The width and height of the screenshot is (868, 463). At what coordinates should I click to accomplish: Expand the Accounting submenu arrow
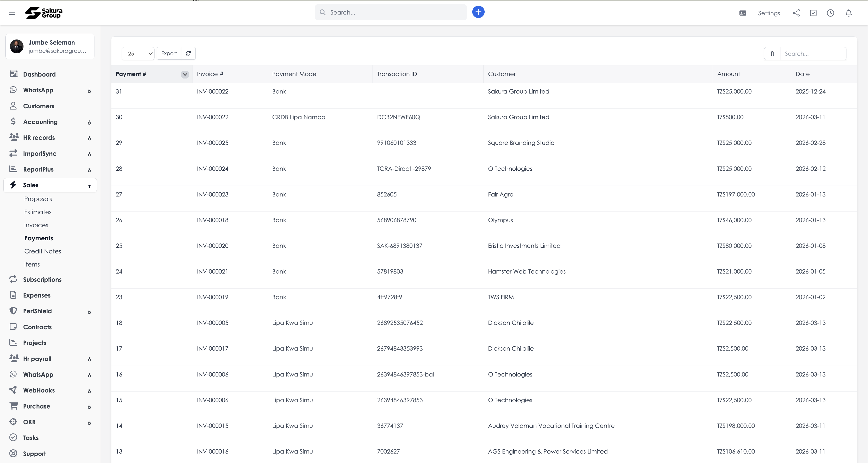point(89,122)
